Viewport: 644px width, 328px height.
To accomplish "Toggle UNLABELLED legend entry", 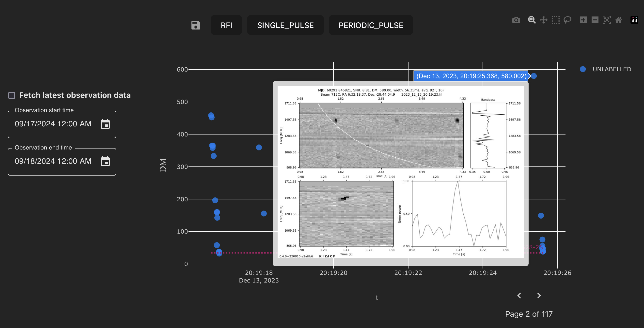I will coord(606,69).
